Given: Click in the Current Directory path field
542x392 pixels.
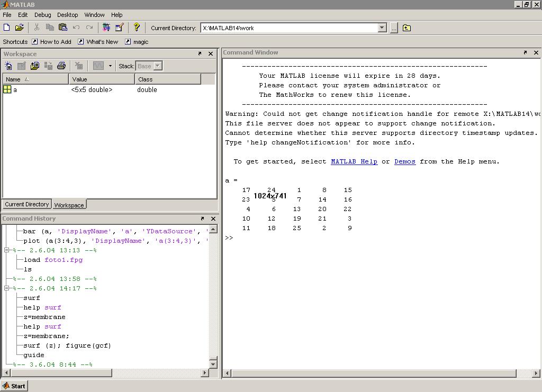Looking at the screenshot, I should [290, 28].
